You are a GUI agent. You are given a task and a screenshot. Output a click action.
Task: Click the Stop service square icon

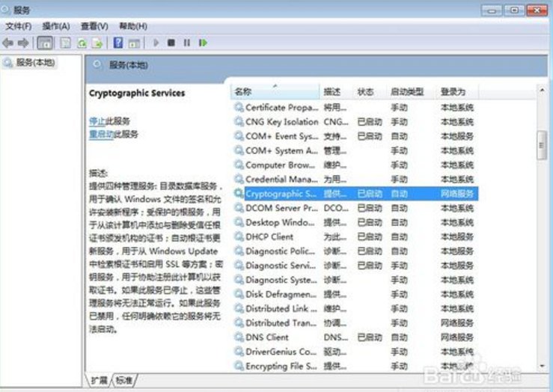(171, 43)
